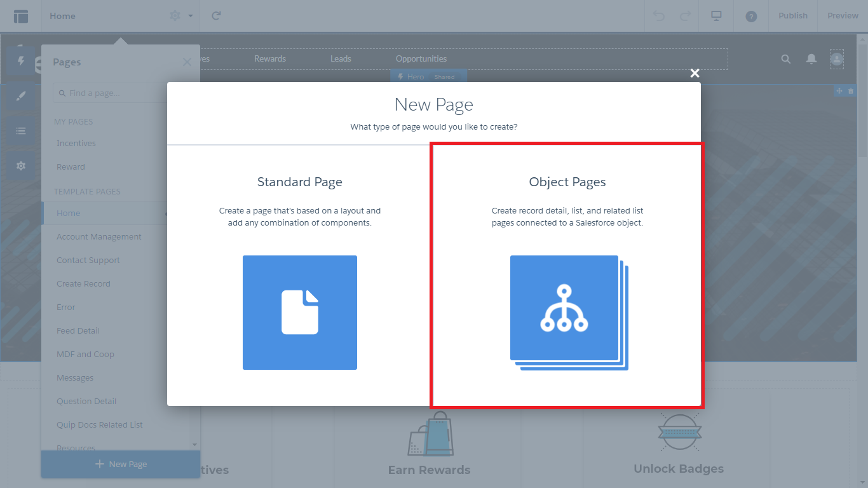868x488 pixels.
Task: Open the desktop view mode icon
Action: 716,16
